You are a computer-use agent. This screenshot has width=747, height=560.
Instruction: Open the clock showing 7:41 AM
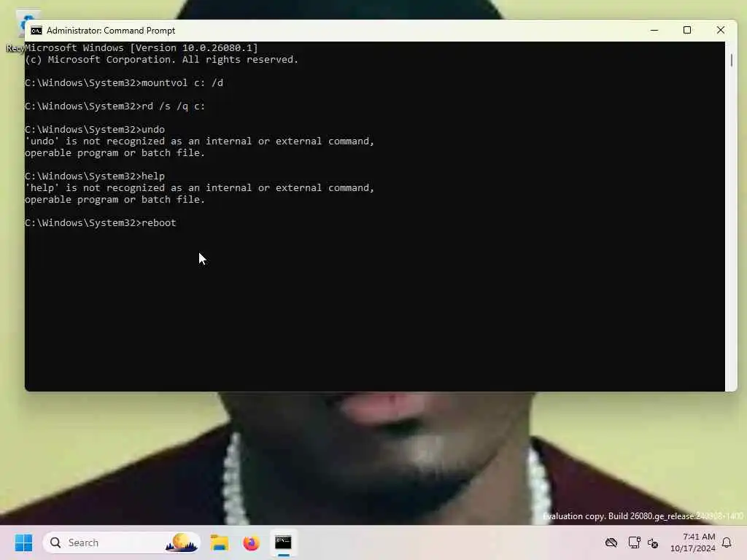pyautogui.click(x=693, y=542)
